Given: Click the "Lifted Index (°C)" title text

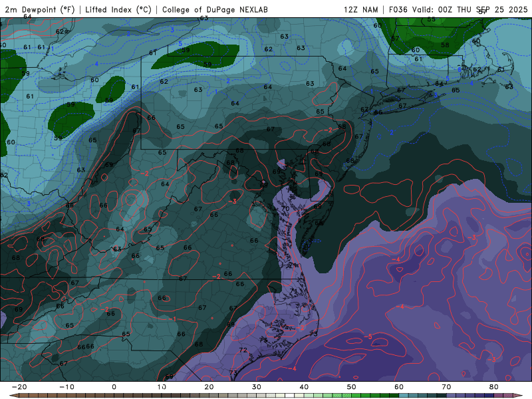Looking at the screenshot, I should pos(118,9).
